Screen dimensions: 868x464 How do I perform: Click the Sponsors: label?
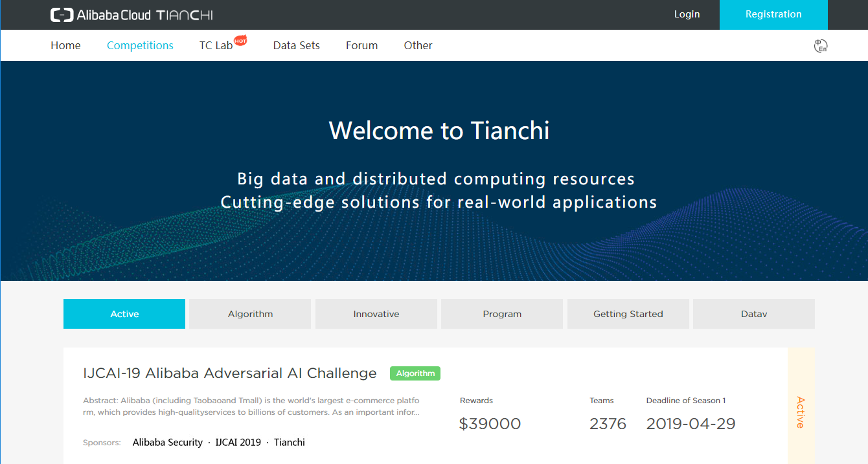(102, 443)
